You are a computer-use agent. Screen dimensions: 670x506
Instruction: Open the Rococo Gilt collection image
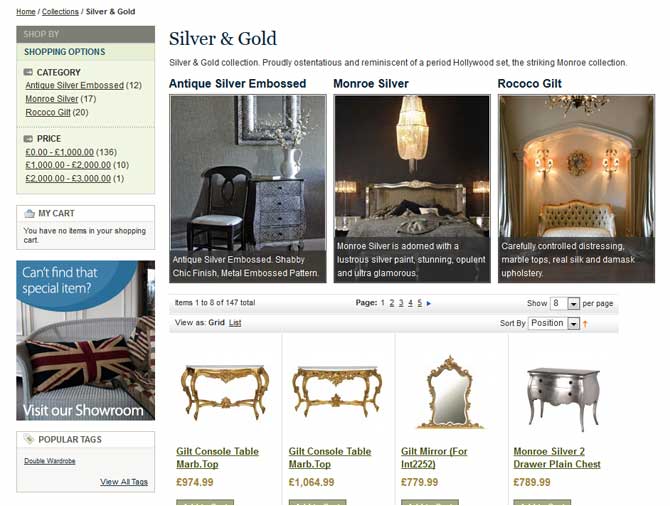point(576,188)
